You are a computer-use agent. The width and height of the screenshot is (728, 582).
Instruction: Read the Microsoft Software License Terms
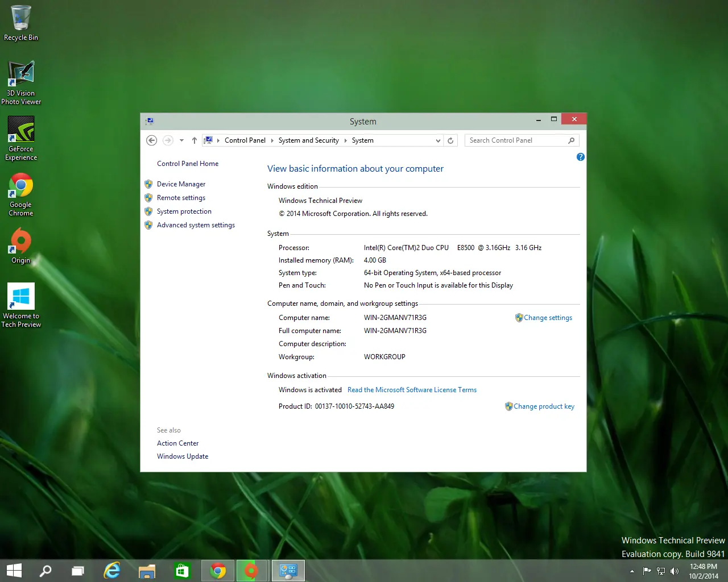tap(412, 390)
